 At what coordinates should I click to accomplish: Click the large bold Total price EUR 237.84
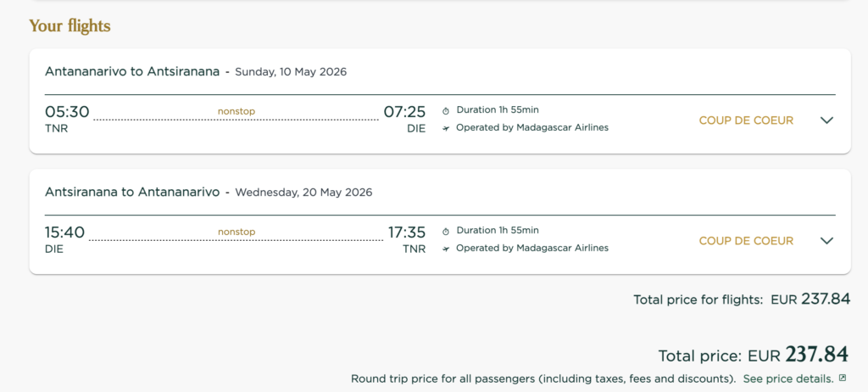pos(816,355)
